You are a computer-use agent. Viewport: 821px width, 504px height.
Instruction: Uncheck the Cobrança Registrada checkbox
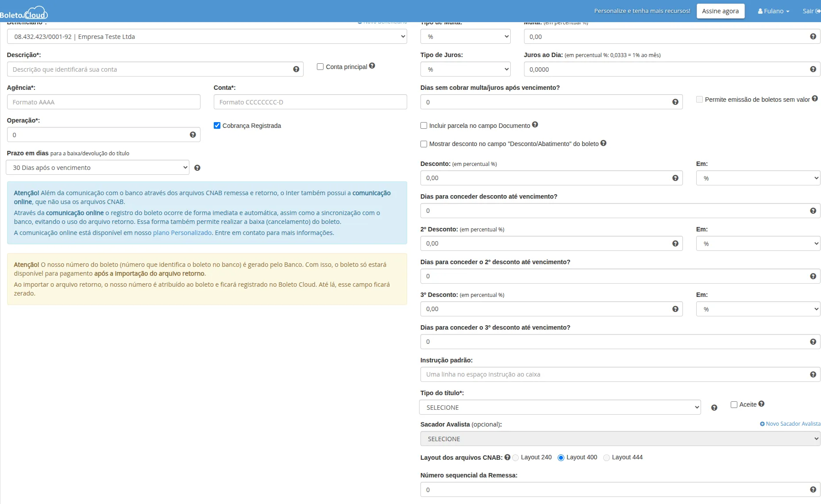point(217,126)
